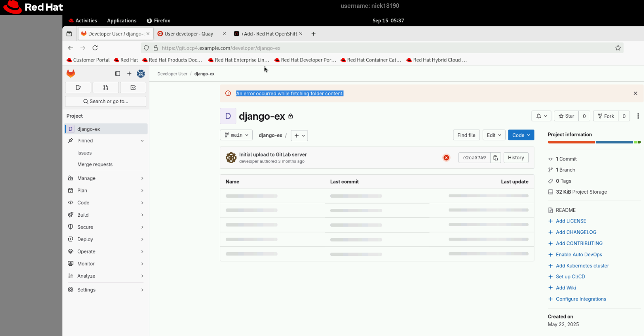Open the project actions kebab menu

pos(638,116)
